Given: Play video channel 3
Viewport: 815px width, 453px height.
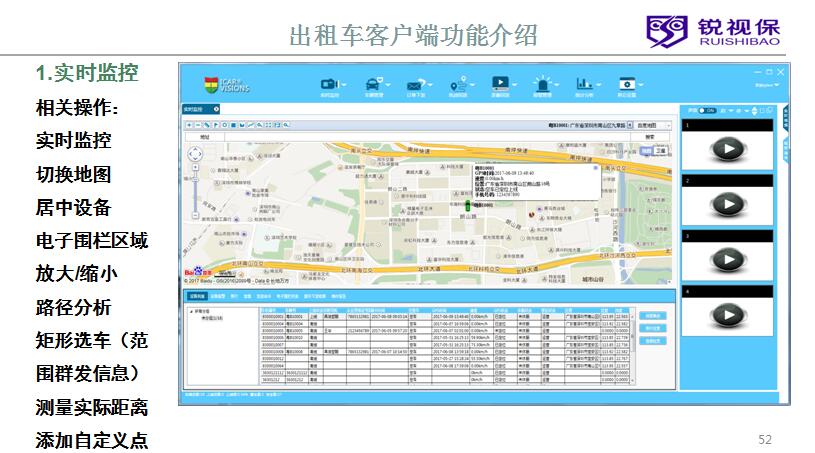Looking at the screenshot, I should [727, 259].
